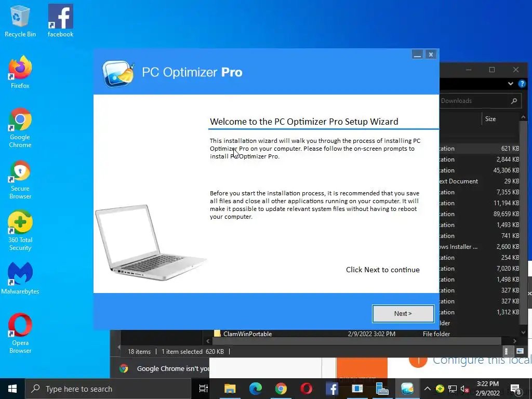Viewport: 532px width, 399px height.
Task: Select the row with size 7,020 KB
Action: [480, 269]
